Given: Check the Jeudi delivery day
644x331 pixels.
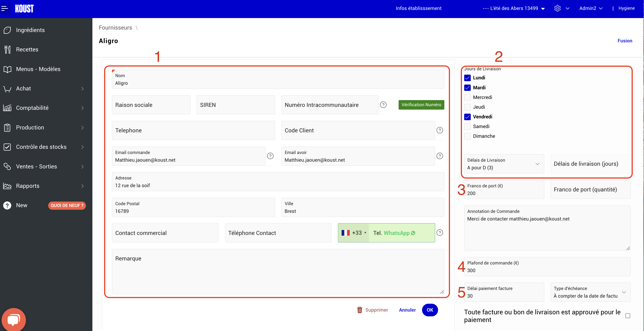Looking at the screenshot, I should (x=467, y=107).
